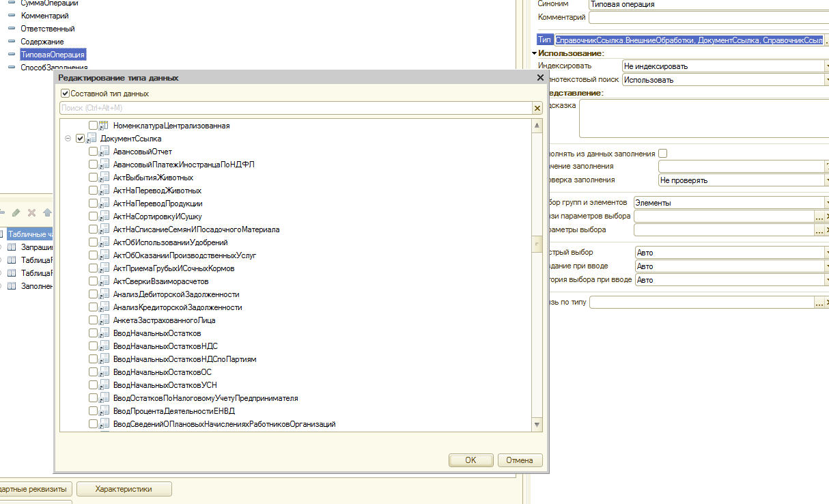The width and height of the screenshot is (829, 504).
Task: Select the ТиповаяОперация attribute in the tree
Action: pyautogui.click(x=53, y=55)
